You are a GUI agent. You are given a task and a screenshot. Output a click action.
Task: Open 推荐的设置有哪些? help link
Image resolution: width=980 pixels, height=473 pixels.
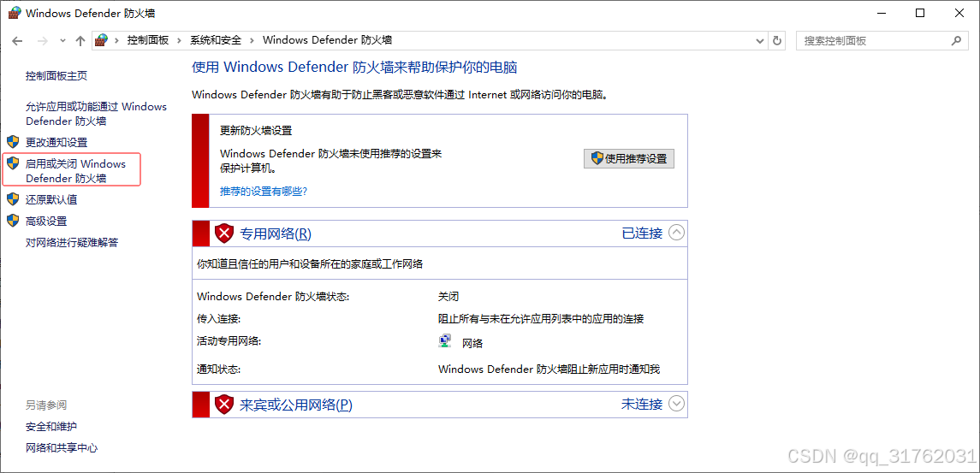264,191
